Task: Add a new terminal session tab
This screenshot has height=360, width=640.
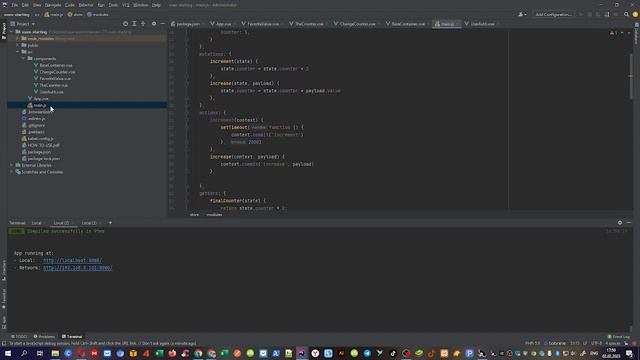Action: (110, 223)
